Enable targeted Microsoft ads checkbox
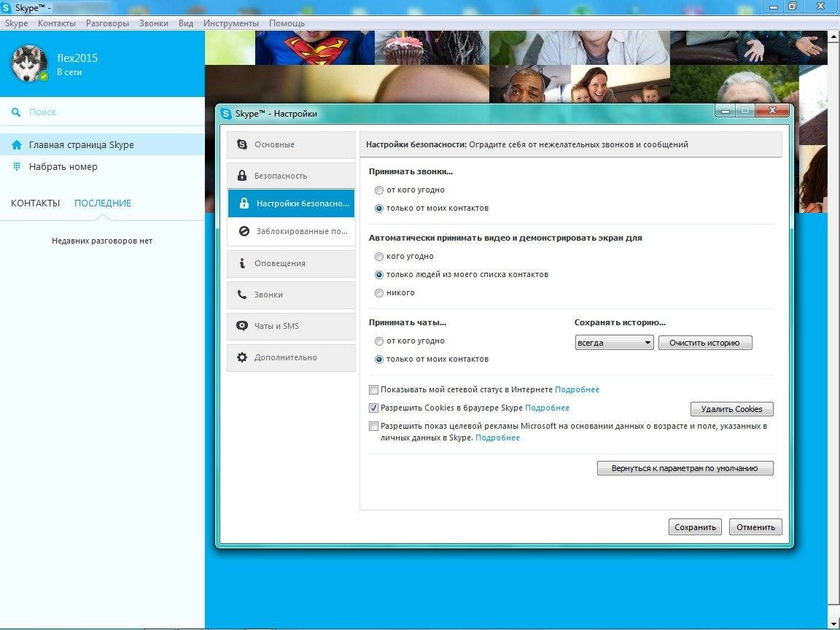The height and width of the screenshot is (630, 840). tap(374, 427)
